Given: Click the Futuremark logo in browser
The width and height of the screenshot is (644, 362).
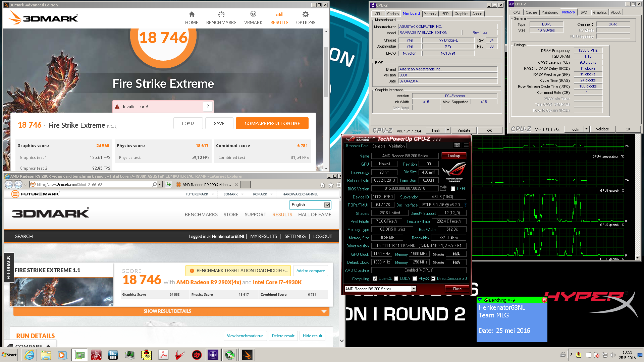Looking at the screenshot, I should [x=36, y=194].
